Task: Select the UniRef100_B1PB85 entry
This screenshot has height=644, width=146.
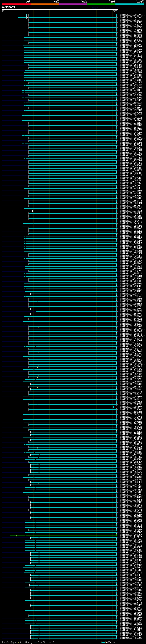Action: [131, 35]
